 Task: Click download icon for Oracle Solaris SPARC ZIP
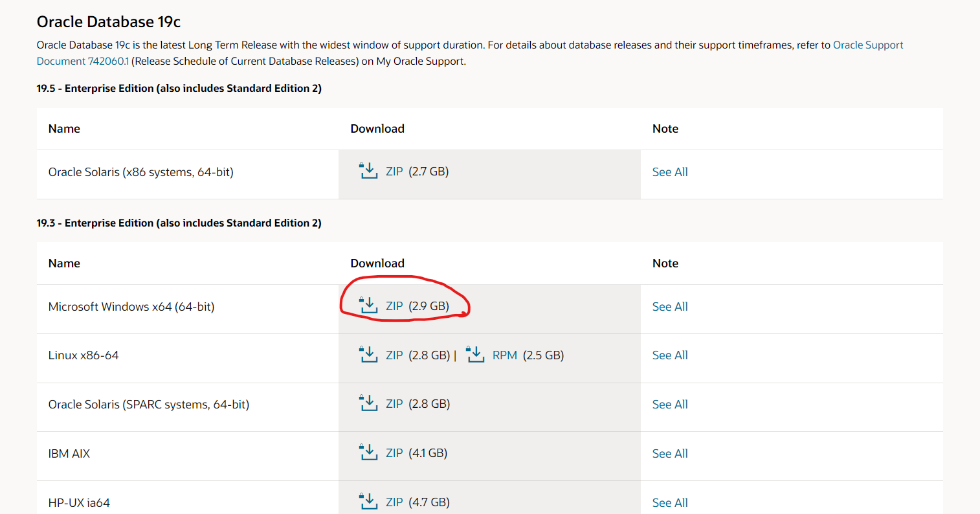pyautogui.click(x=368, y=403)
